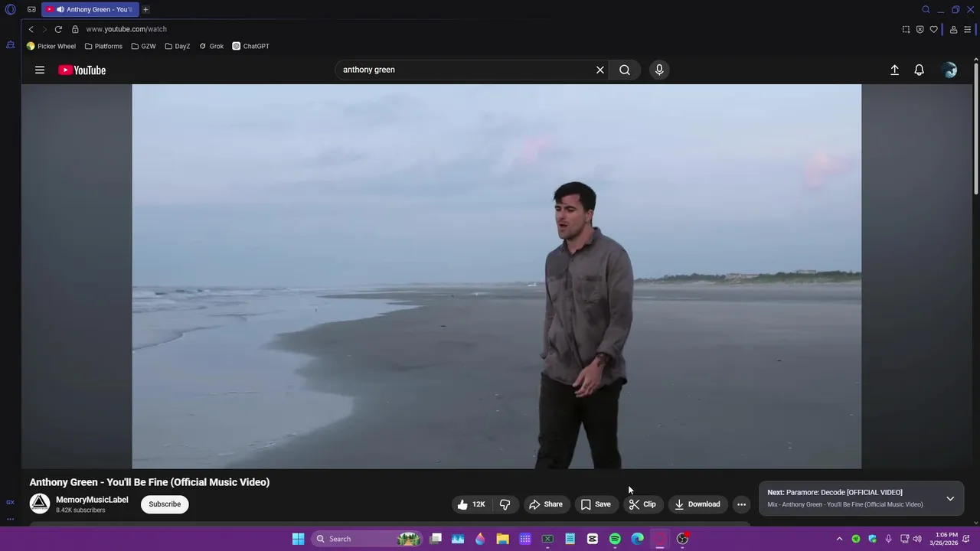Viewport: 980px width, 551px height.
Task: Show hidden system tray icons
Action: [x=839, y=539]
